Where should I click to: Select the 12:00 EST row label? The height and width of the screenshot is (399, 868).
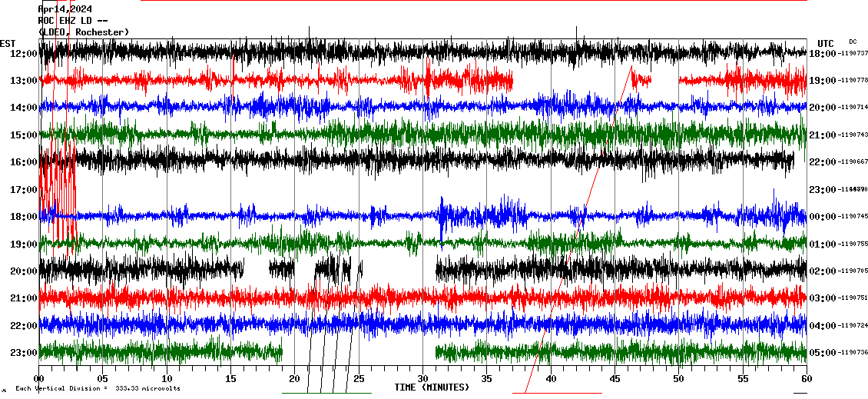(x=24, y=54)
